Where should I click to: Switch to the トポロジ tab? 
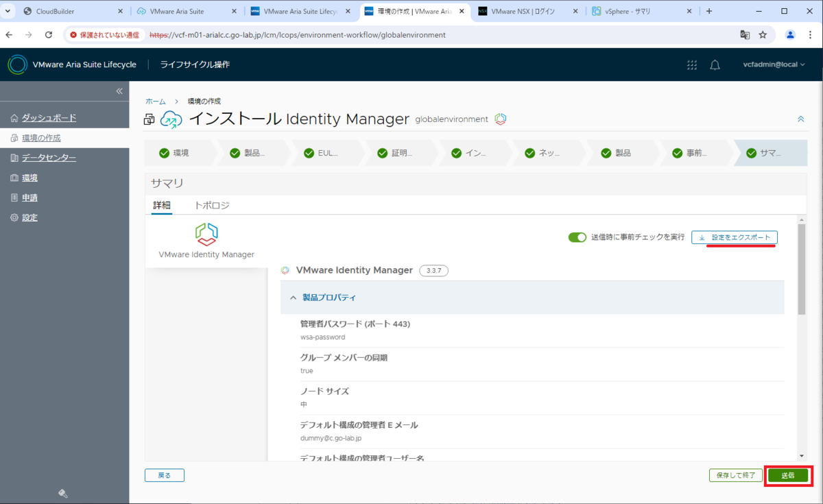pos(212,205)
